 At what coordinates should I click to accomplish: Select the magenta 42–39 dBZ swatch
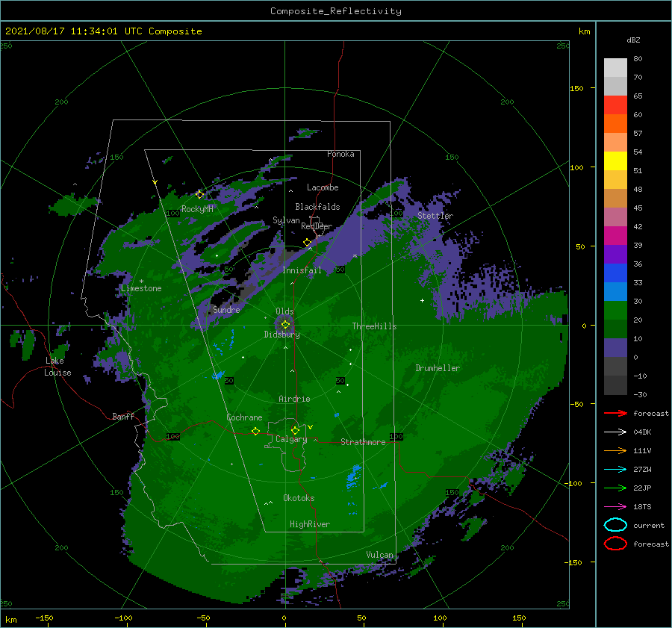(x=615, y=235)
